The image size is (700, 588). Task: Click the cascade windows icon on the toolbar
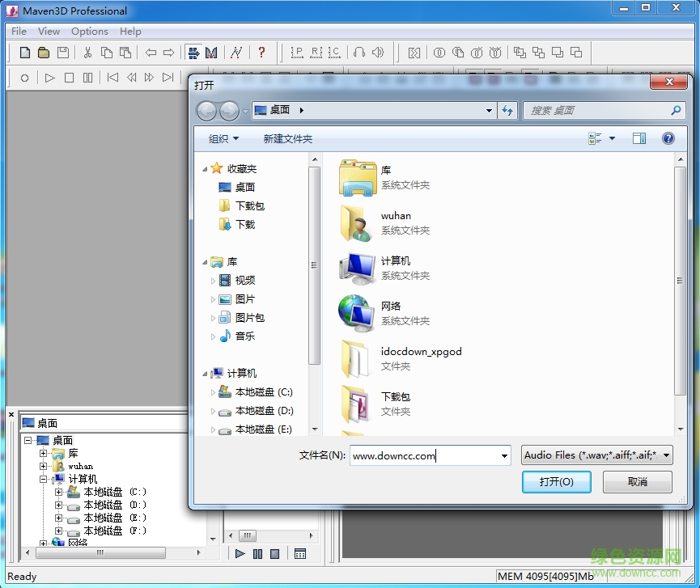(519, 52)
